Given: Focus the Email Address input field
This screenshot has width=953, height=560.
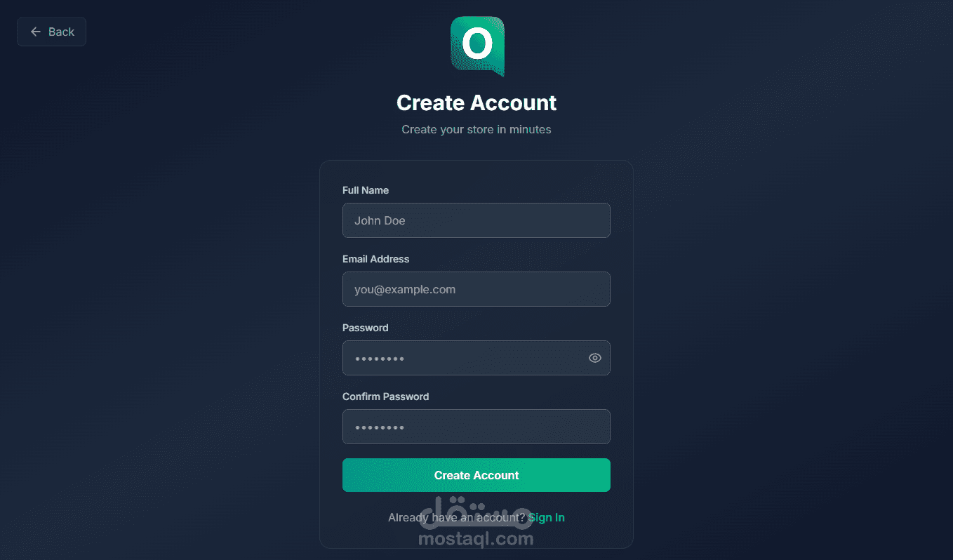Looking at the screenshot, I should click(x=476, y=289).
